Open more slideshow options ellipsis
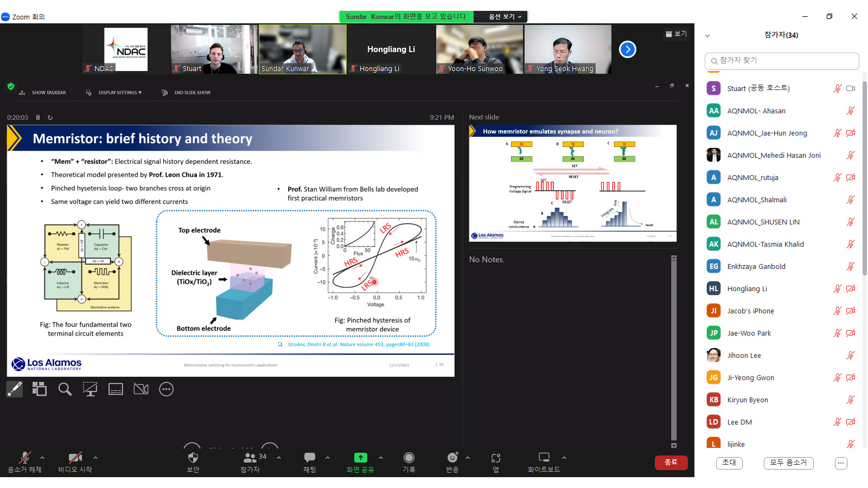Screen dimensions: 868x488 [167, 389]
